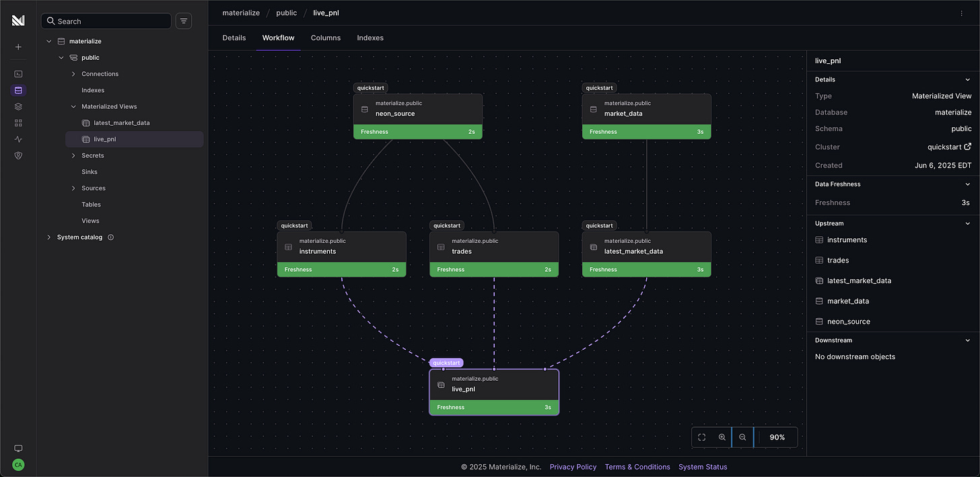Click the Jun 6, 2025 EDT value
The width and height of the screenshot is (980, 477).
943,166
